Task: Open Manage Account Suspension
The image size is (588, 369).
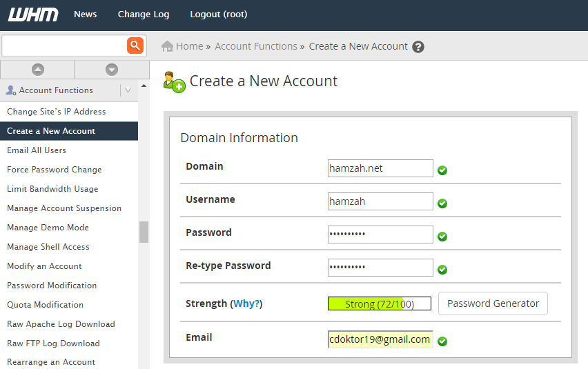Action: pos(64,208)
